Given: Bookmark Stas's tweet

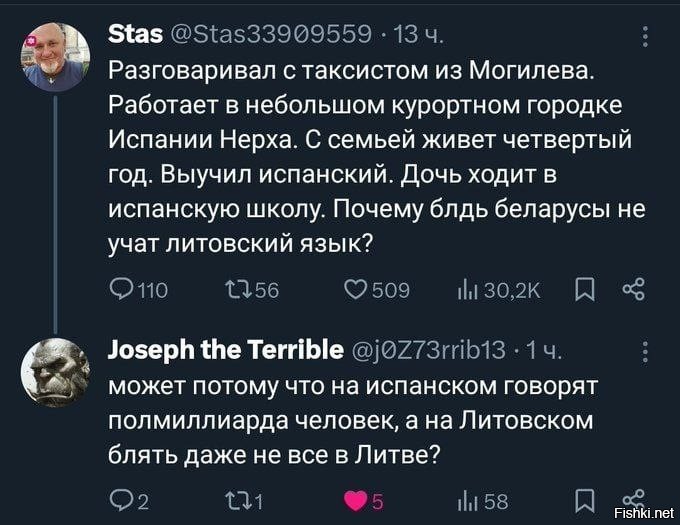Looking at the screenshot, I should 586,290.
